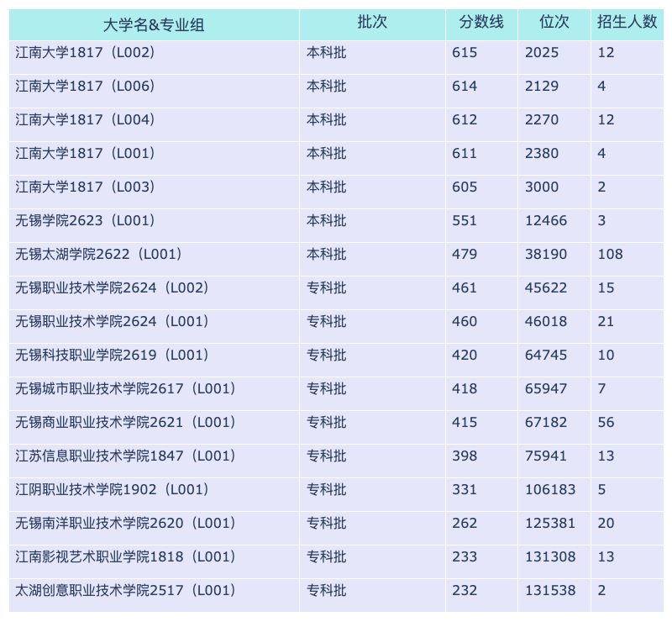Click the rank value 64745
This screenshot has height=622, width=672.
click(x=546, y=356)
